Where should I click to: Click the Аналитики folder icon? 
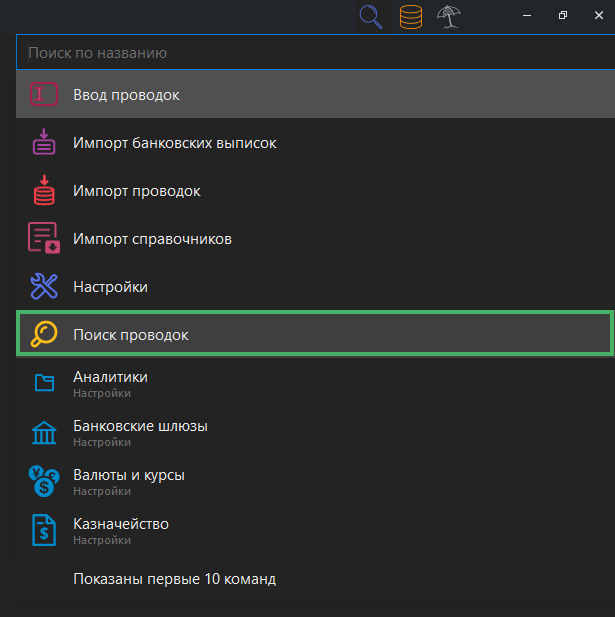pyautogui.click(x=43, y=383)
